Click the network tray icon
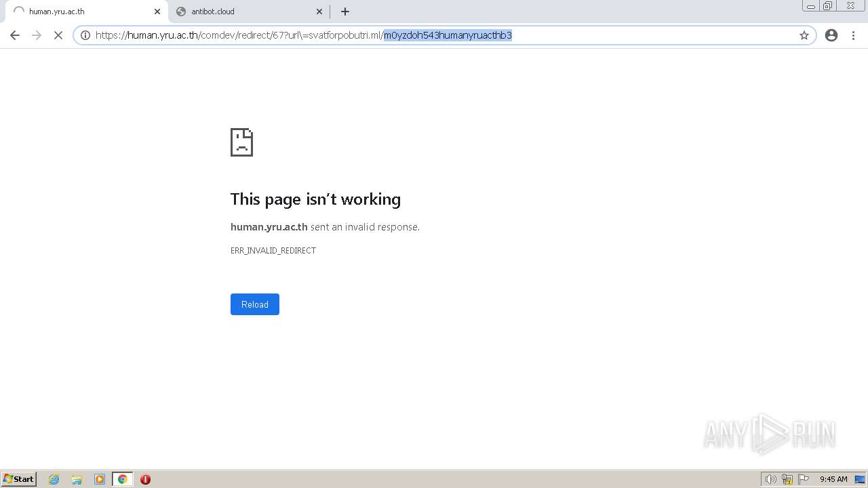Screen dimensions: 868x488 (x=787, y=479)
